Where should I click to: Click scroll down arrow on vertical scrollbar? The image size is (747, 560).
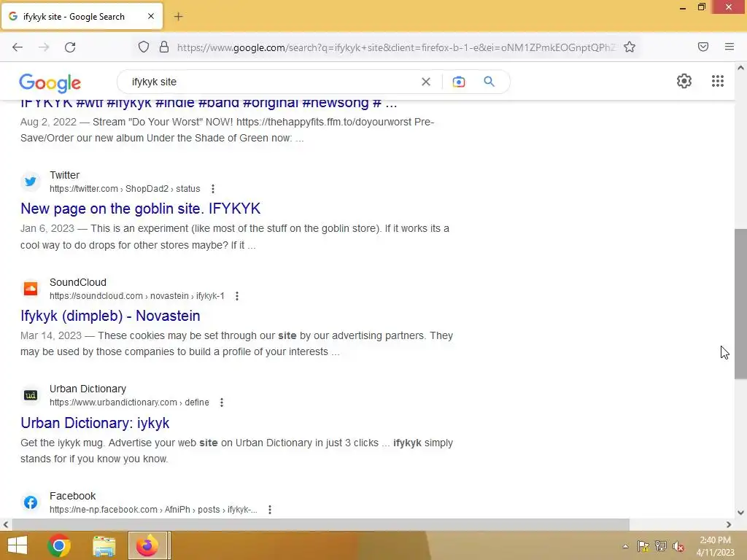[x=740, y=513]
